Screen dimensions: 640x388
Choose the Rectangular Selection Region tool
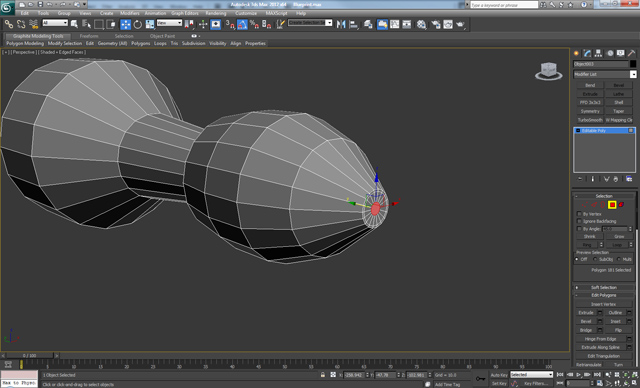(x=99, y=24)
